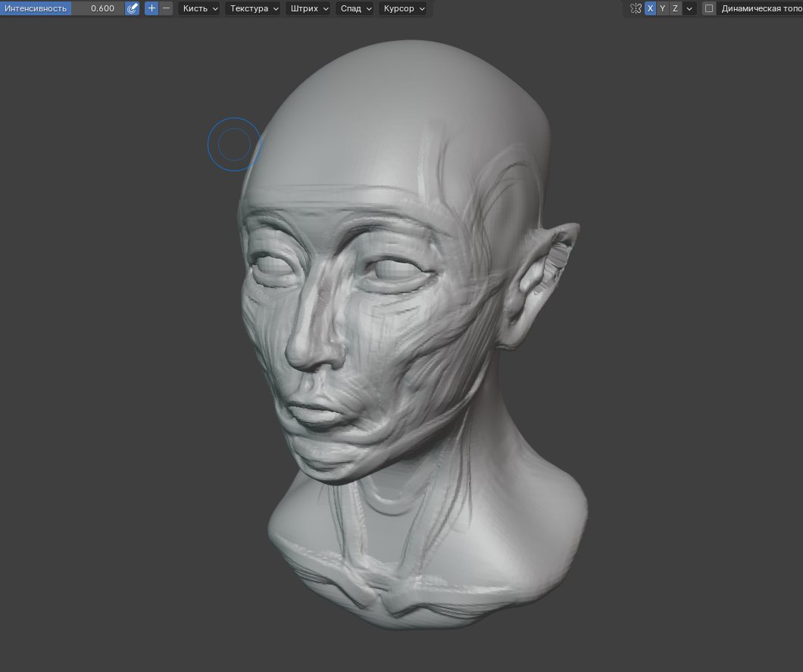Viewport: 803px width, 672px height.
Task: Open Динамическая топология settings
Action: click(x=760, y=8)
